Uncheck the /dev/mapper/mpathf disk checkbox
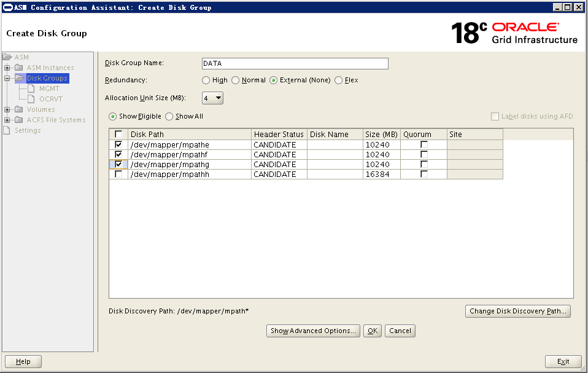588x373 pixels. click(x=118, y=154)
